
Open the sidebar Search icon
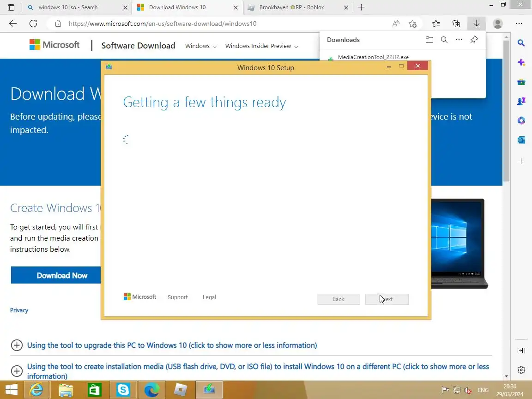(x=521, y=43)
